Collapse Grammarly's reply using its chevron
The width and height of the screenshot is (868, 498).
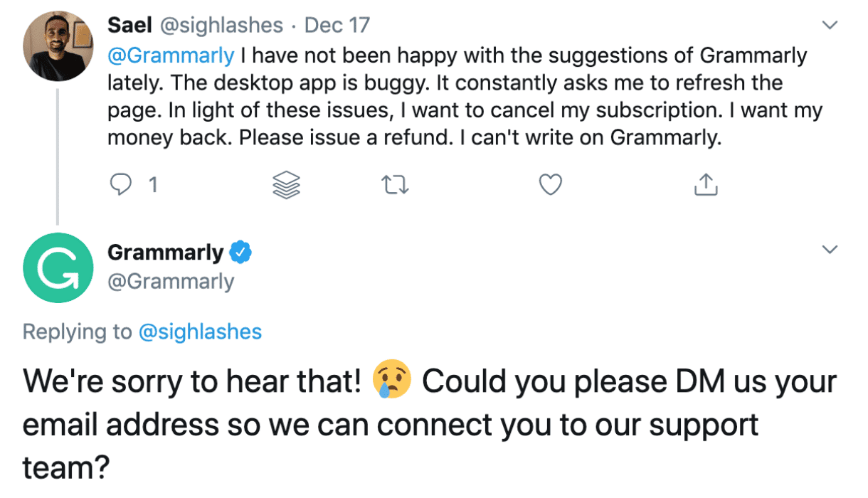click(828, 248)
